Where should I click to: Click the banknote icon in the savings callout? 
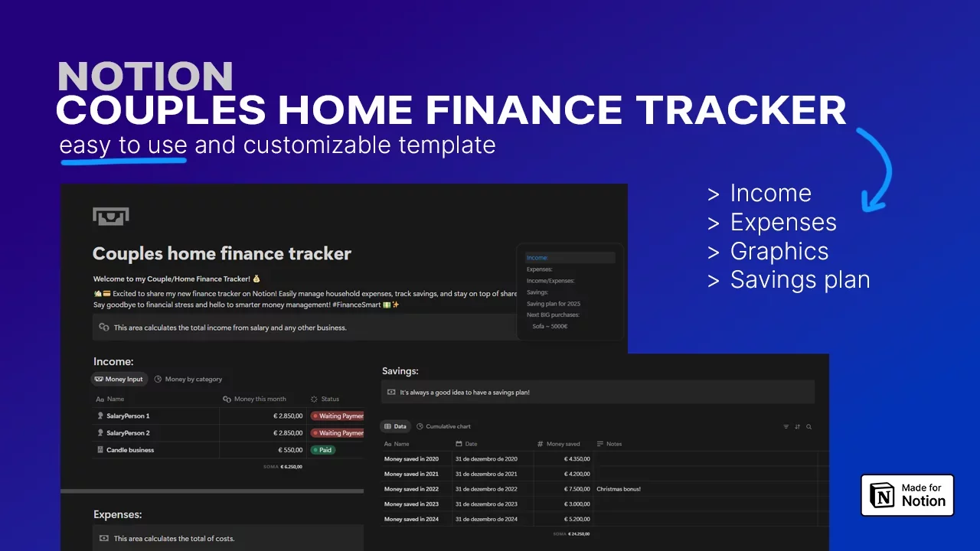(x=392, y=392)
